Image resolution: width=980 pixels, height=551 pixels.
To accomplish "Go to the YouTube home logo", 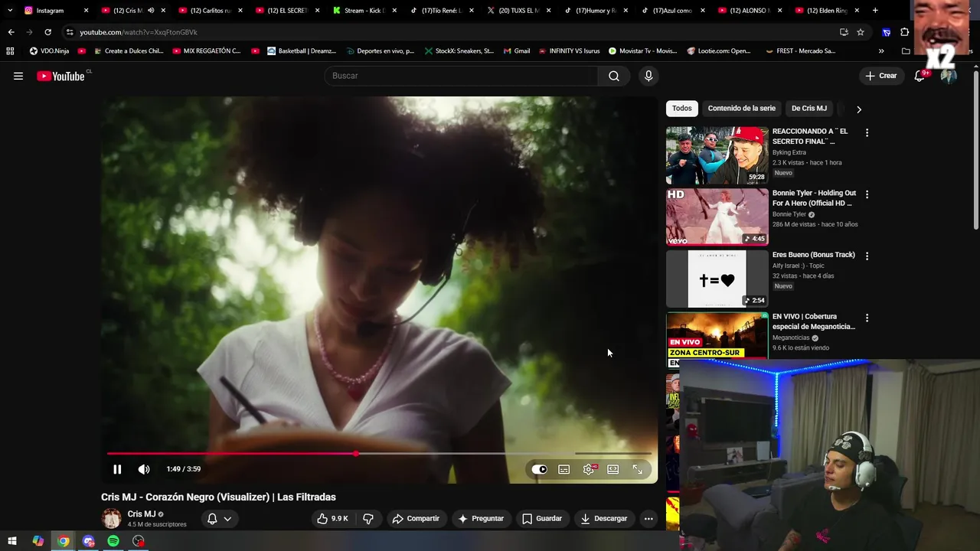I will (x=60, y=76).
